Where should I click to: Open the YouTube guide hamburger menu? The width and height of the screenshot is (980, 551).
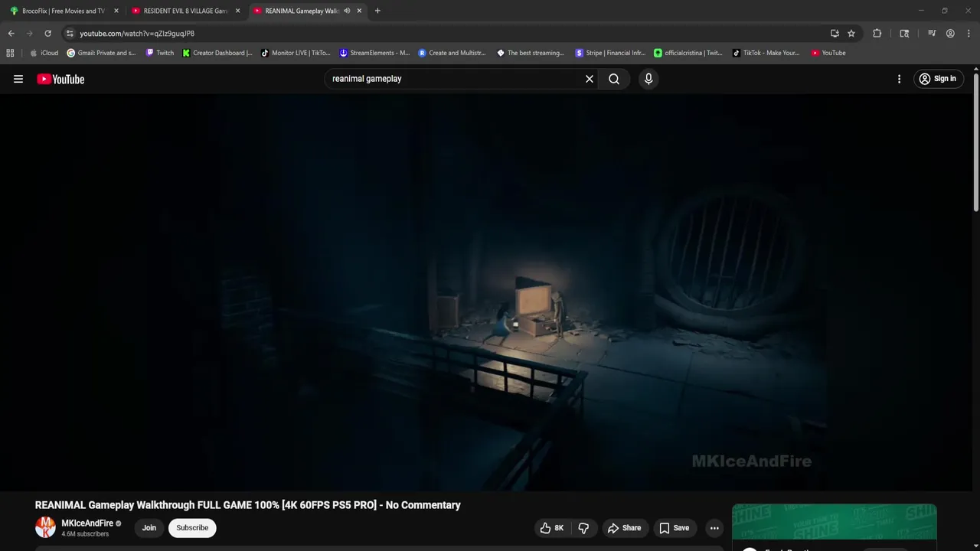(18, 79)
